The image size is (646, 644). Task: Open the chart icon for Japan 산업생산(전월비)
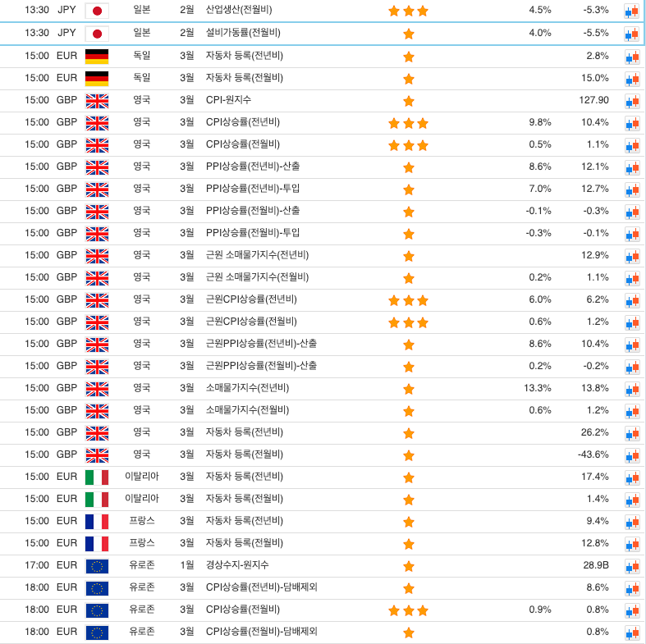click(x=631, y=11)
